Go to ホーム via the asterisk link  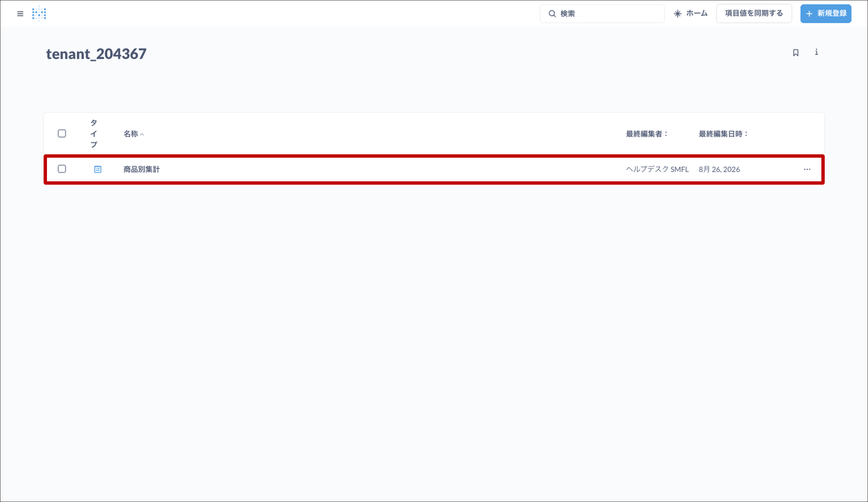(x=690, y=13)
